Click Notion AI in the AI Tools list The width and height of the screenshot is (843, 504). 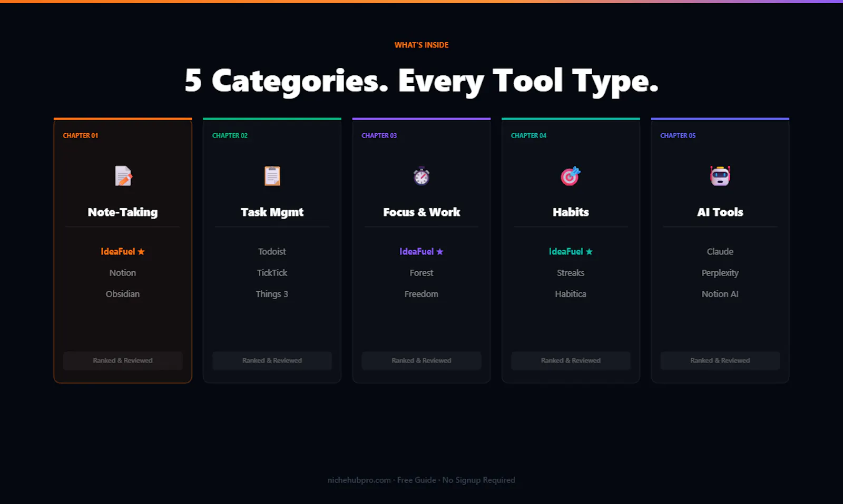(720, 294)
